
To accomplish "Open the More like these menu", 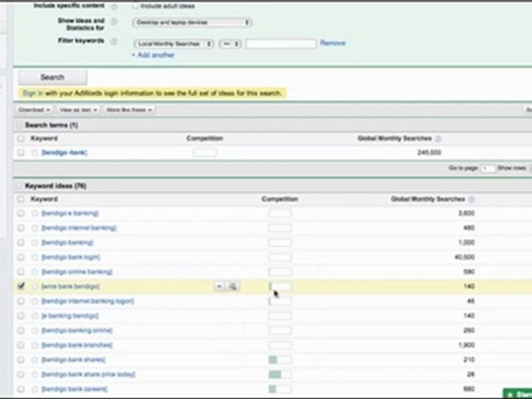I will point(129,110).
